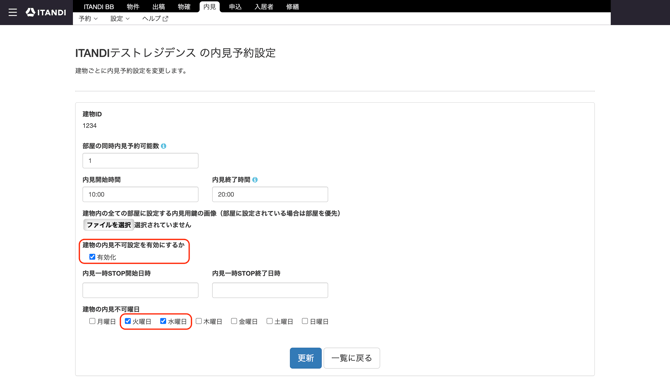This screenshot has height=380, width=670.
Task: Check the 日曜日 checkbox
Action: pyautogui.click(x=305, y=321)
